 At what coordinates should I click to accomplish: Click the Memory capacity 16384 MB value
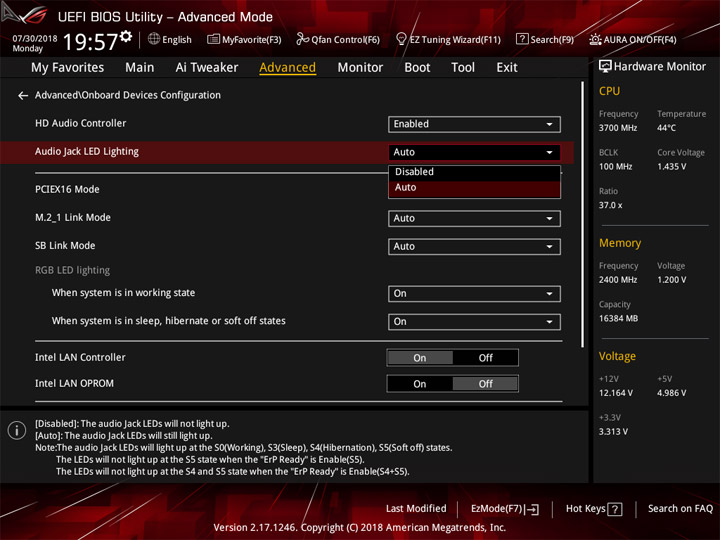coord(618,319)
